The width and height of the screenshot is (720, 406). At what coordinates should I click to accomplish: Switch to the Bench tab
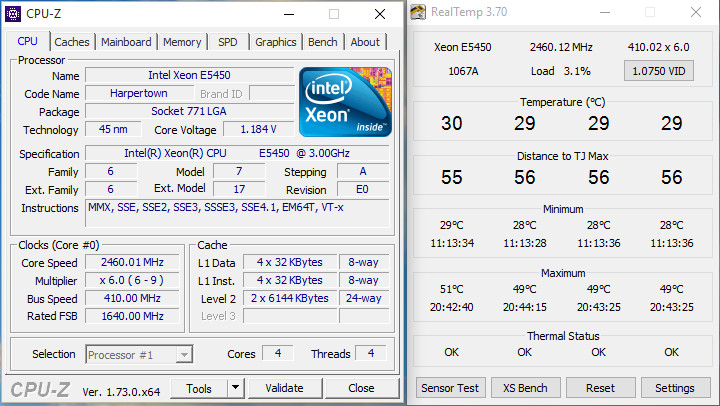tap(323, 42)
